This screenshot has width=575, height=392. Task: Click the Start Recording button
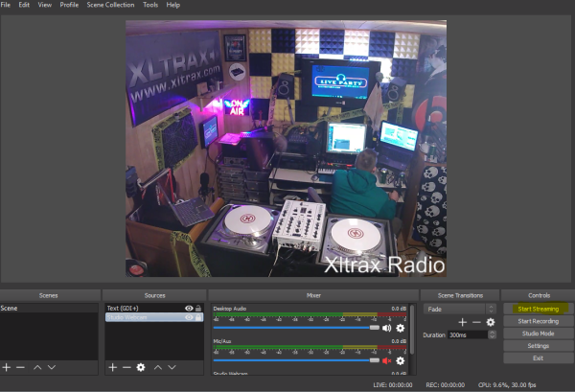coord(538,321)
